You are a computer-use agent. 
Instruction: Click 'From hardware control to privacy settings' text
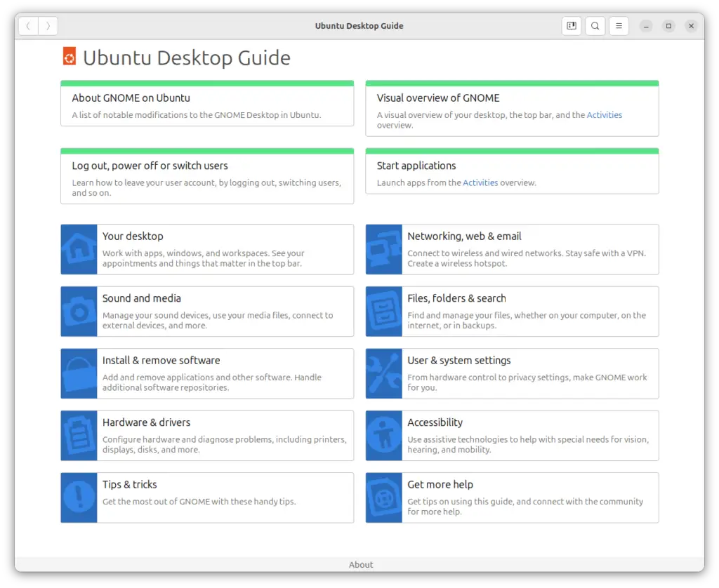pyautogui.click(x=527, y=382)
